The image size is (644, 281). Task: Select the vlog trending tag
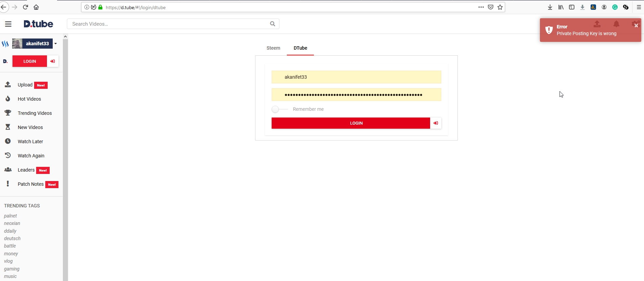click(x=8, y=261)
